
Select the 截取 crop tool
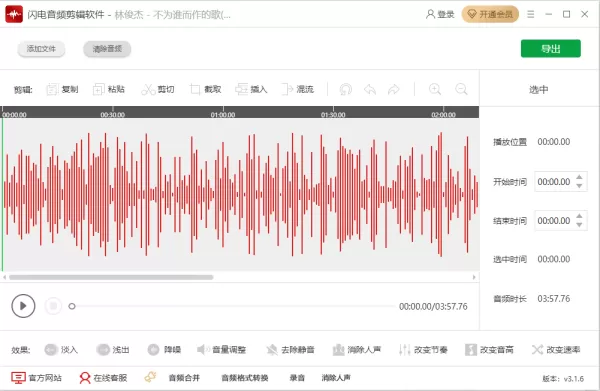pyautogui.click(x=205, y=89)
